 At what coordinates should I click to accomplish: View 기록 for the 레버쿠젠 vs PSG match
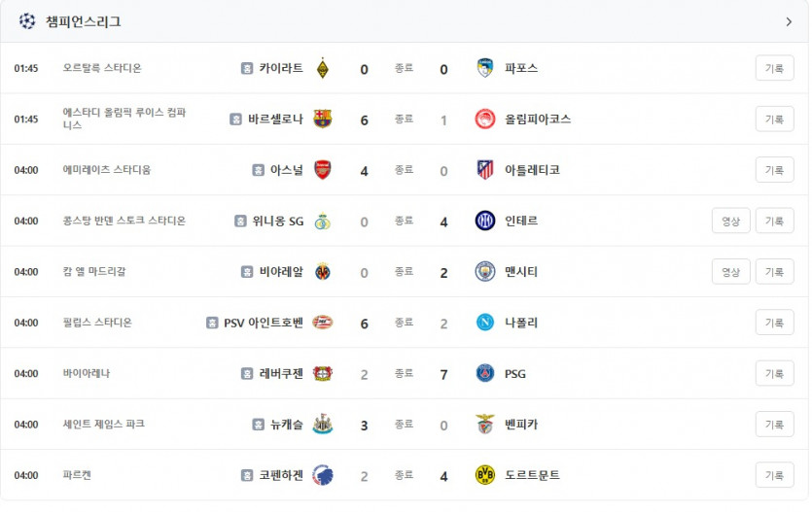tap(774, 373)
